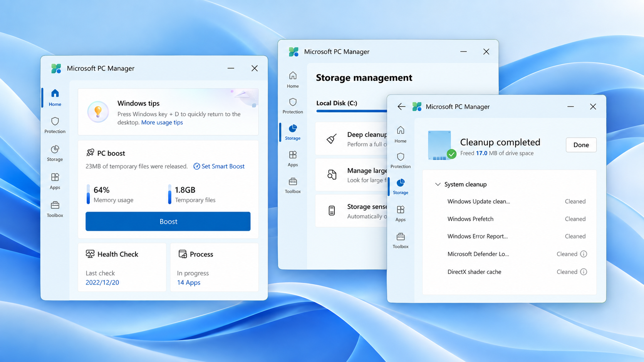Select Storage in the Cleanup completed window sidebar

pyautogui.click(x=401, y=187)
